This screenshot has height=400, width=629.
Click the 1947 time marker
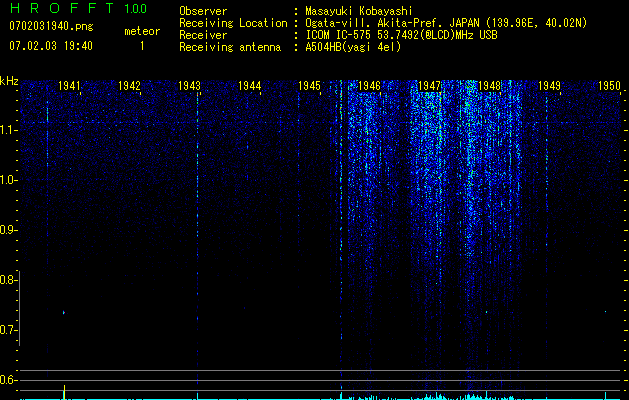pos(429,86)
